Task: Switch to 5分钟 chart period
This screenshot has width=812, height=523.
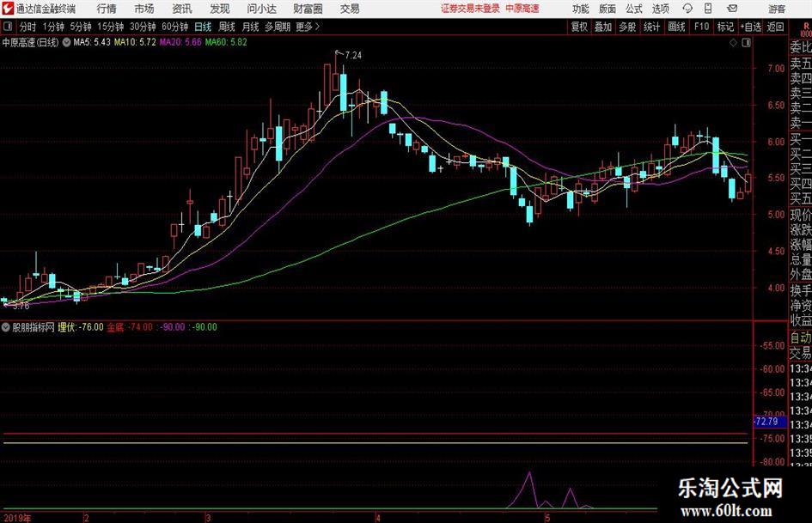Action: 81,27
